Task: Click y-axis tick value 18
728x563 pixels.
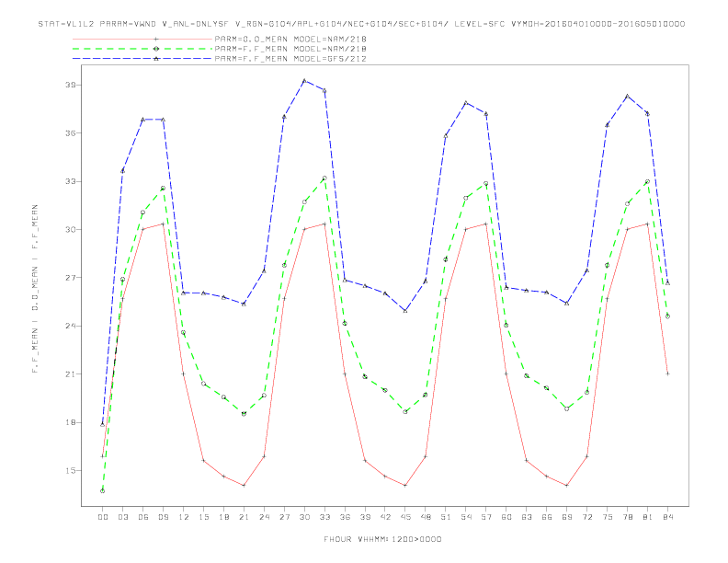Action: click(x=70, y=422)
